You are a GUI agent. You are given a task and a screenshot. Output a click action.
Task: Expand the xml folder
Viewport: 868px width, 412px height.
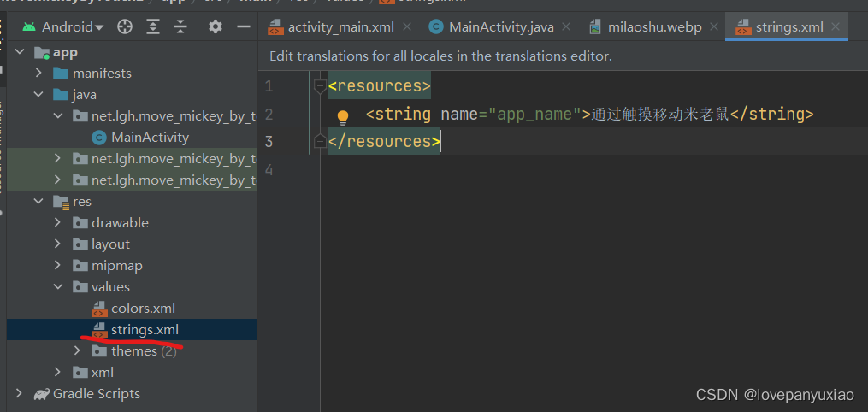tap(57, 372)
